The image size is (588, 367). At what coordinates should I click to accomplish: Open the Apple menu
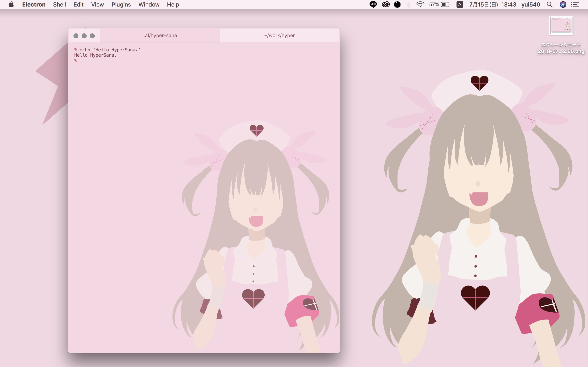pyautogui.click(x=11, y=4)
